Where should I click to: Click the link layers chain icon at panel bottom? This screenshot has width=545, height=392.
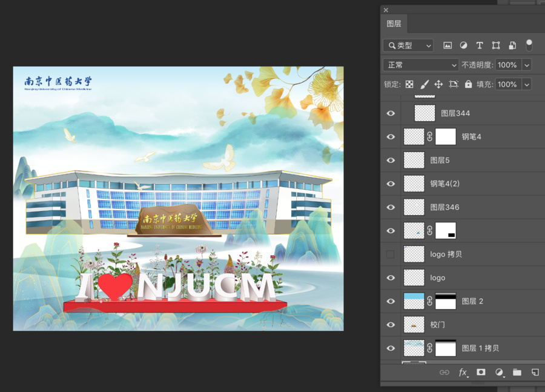pyautogui.click(x=444, y=373)
